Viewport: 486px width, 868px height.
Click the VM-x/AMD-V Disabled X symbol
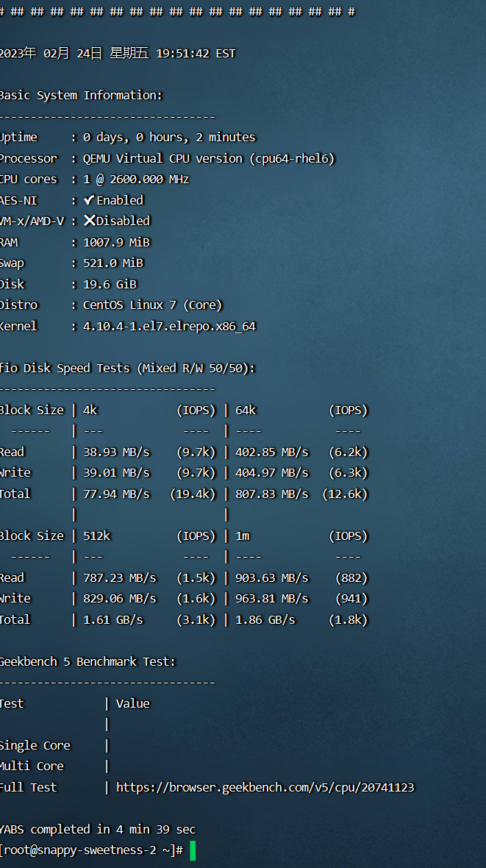coord(89,221)
